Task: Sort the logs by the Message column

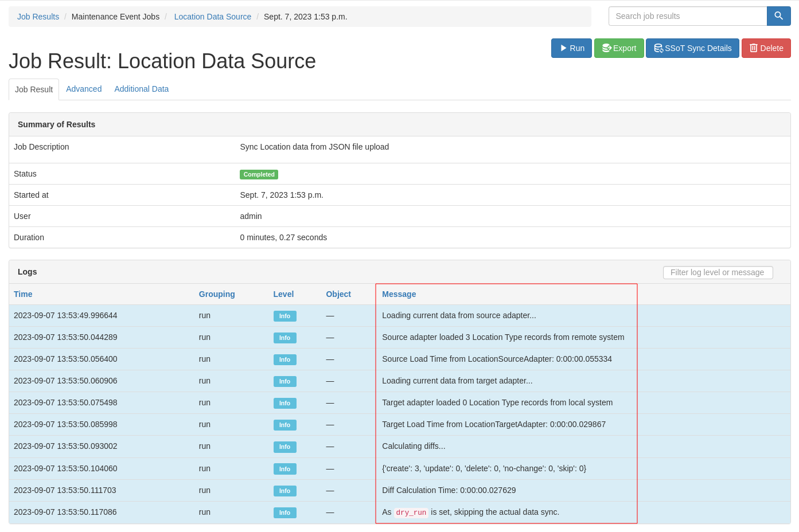Action: (x=399, y=294)
